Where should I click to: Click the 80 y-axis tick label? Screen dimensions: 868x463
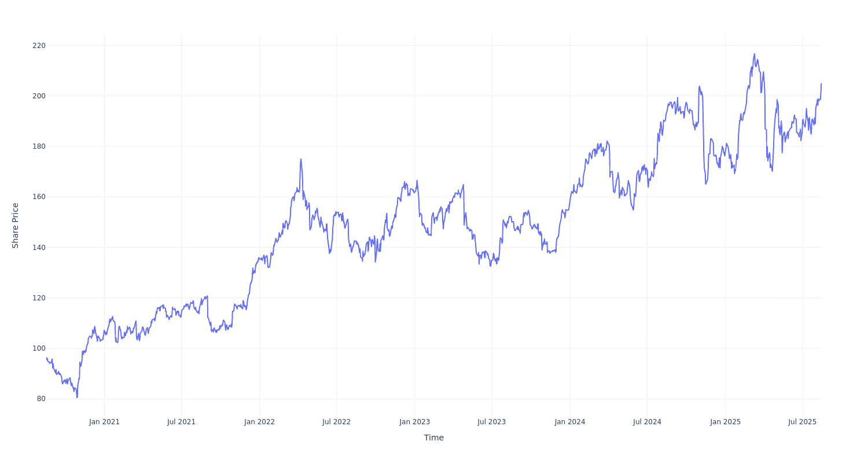(41, 399)
